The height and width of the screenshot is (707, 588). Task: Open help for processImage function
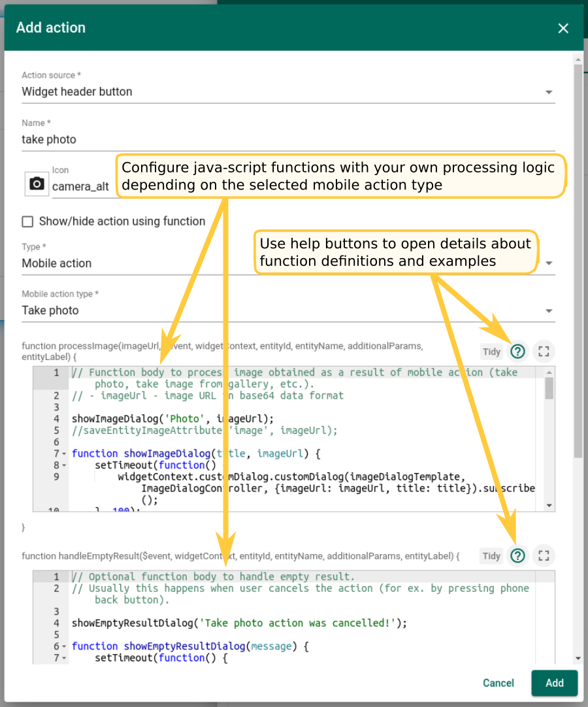[517, 352]
